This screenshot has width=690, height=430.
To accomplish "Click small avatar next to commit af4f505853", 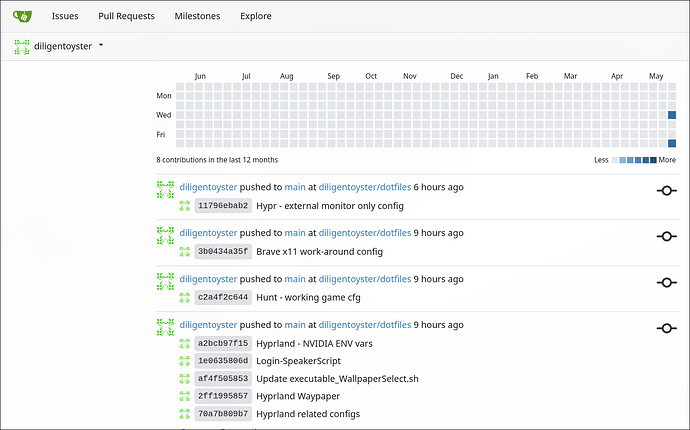I will (185, 379).
